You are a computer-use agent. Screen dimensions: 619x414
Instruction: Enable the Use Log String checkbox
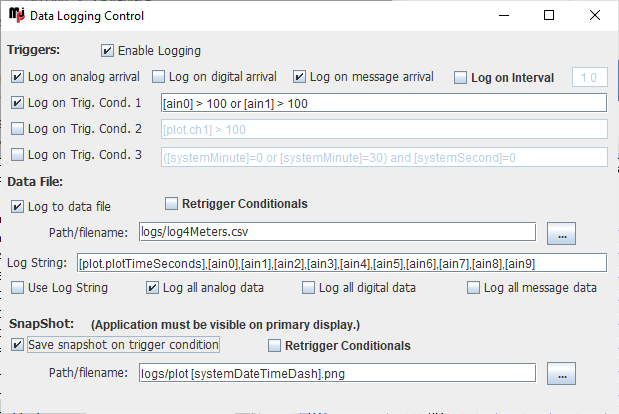(17, 288)
